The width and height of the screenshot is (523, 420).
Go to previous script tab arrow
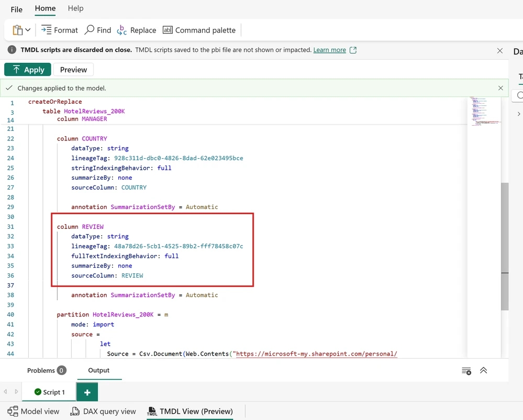(x=5, y=392)
